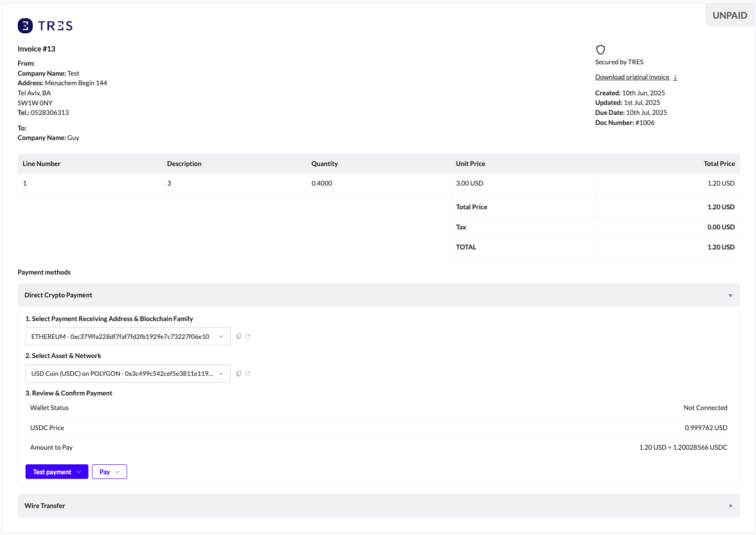This screenshot has height=535, width=756.
Task: Click the quantity value 0.4000
Action: [x=322, y=183]
